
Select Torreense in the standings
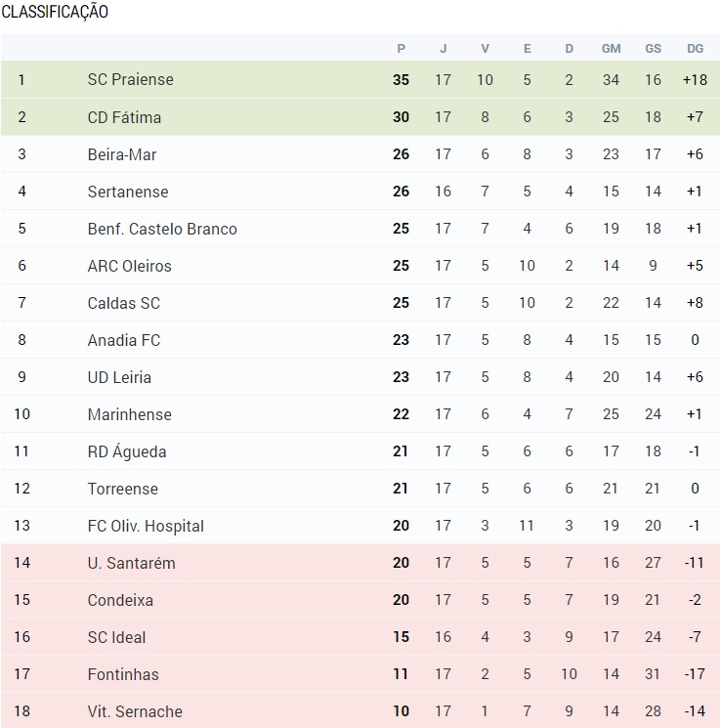[x=123, y=489]
